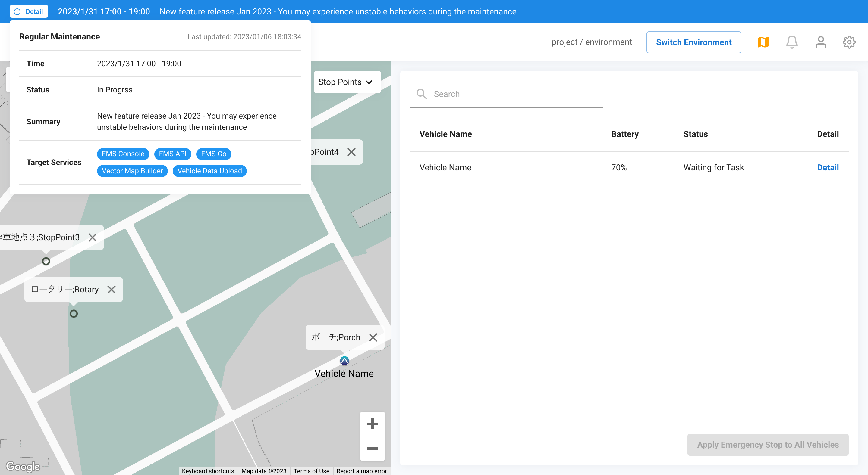Close the ポーチ;Porch map label
The width and height of the screenshot is (868, 475).
click(373, 337)
